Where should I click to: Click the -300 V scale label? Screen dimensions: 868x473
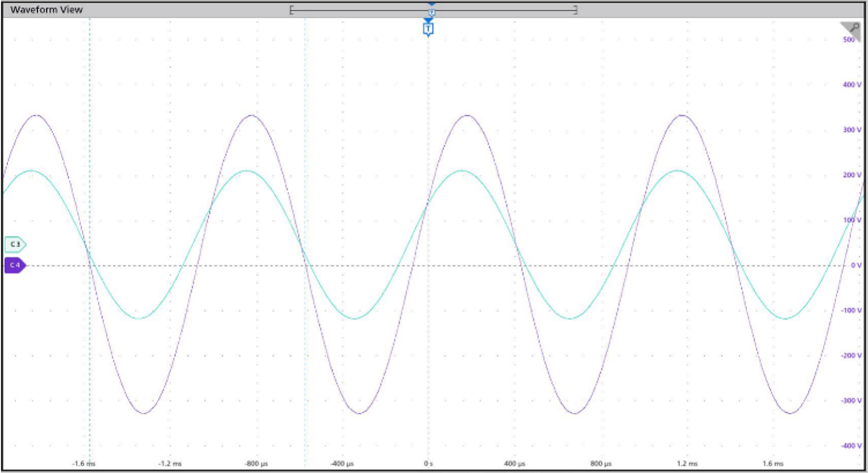[x=851, y=401]
